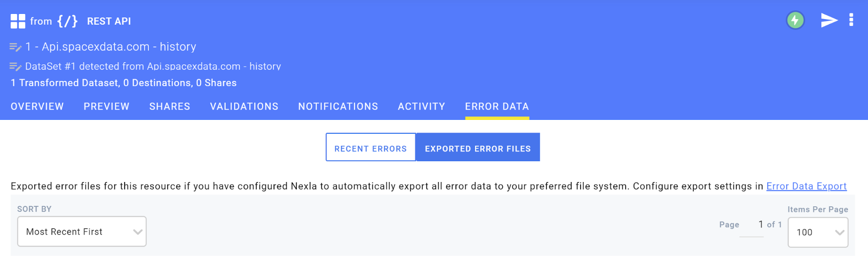Click the send paper plane icon
The width and height of the screenshot is (868, 278).
coord(829,20)
